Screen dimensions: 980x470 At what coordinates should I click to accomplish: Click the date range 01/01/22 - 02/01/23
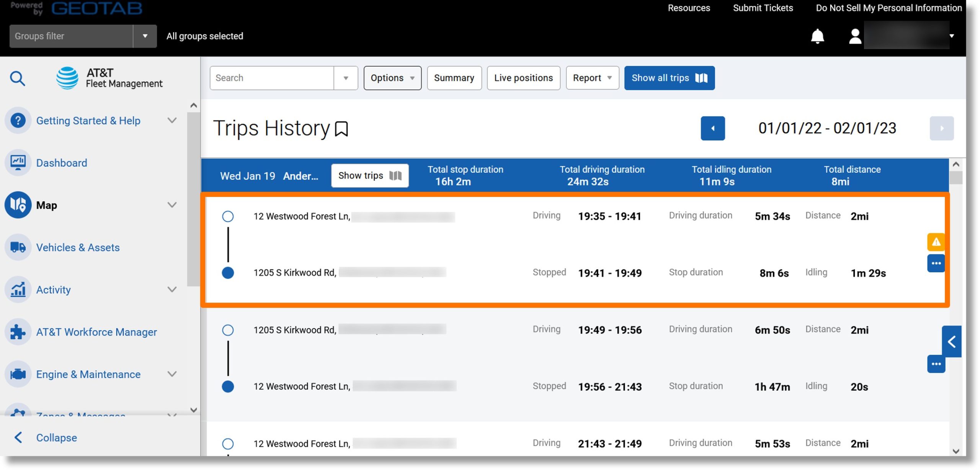827,128
